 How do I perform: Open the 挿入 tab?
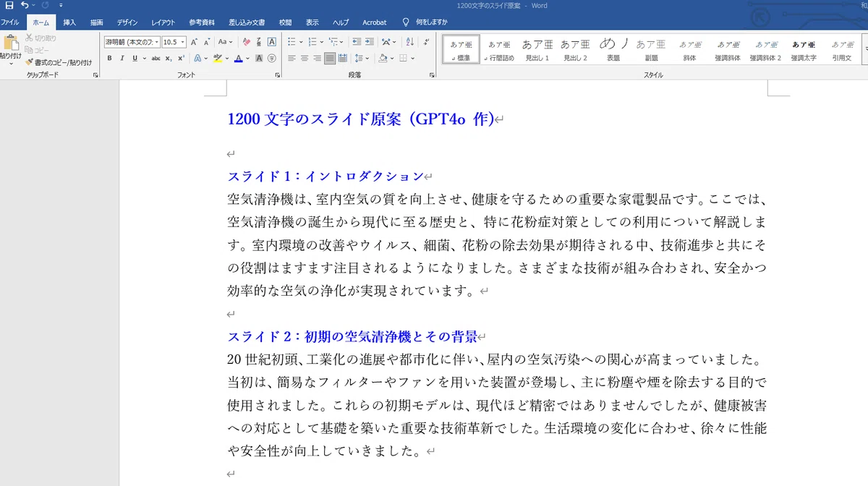[x=69, y=22]
